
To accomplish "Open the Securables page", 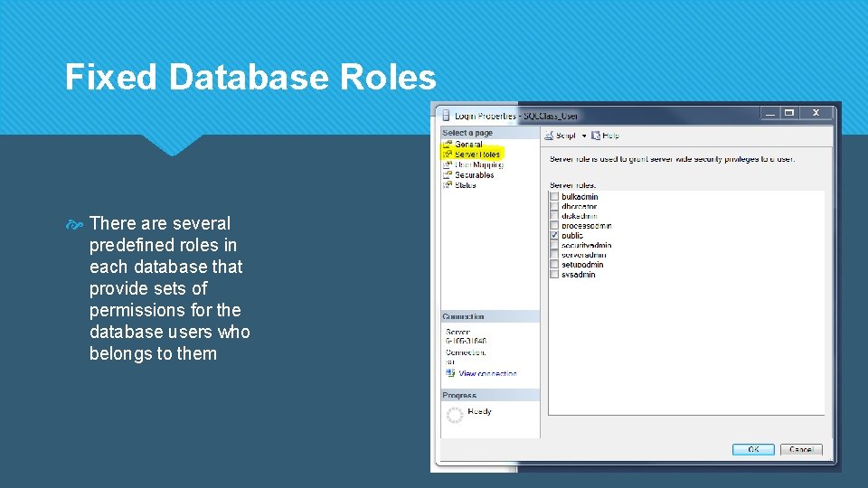I will tap(475, 174).
